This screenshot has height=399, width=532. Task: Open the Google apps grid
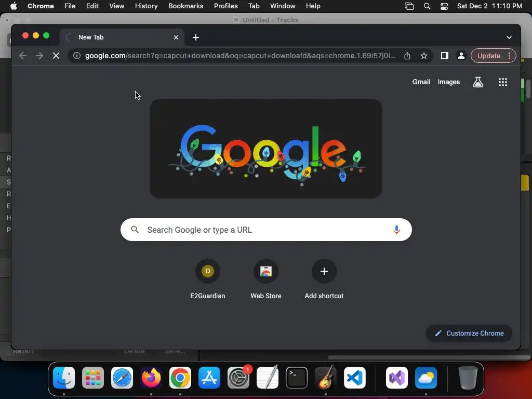pyautogui.click(x=503, y=82)
